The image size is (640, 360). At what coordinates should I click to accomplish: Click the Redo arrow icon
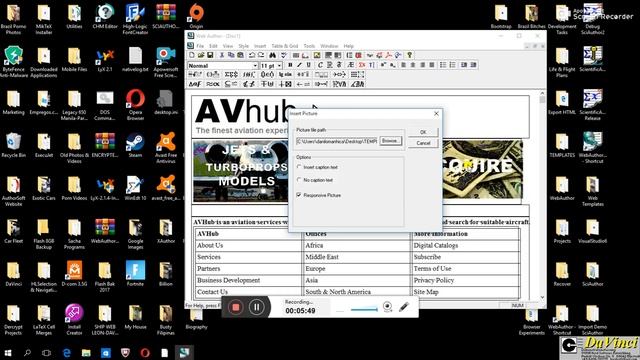261,55
